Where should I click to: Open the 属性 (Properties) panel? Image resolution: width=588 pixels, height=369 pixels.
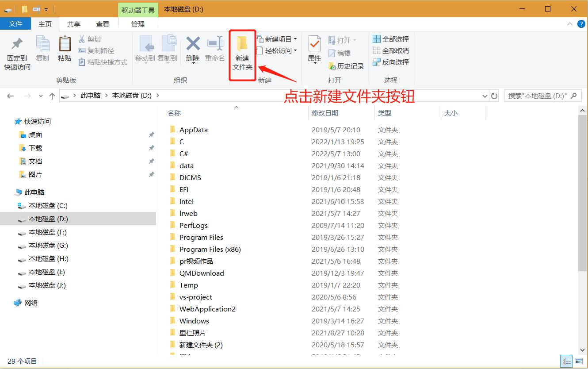click(314, 49)
